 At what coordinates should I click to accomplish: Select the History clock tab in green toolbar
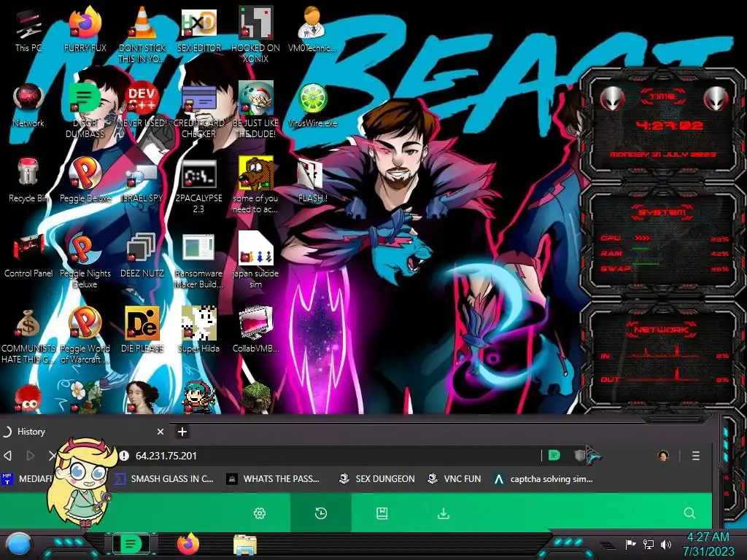click(321, 513)
